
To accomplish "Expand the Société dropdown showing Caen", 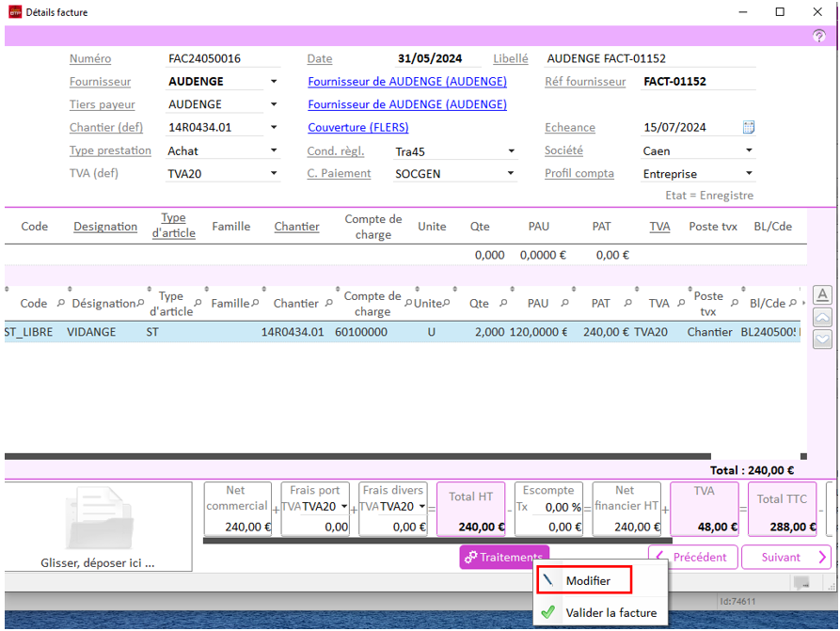I will pos(749,150).
